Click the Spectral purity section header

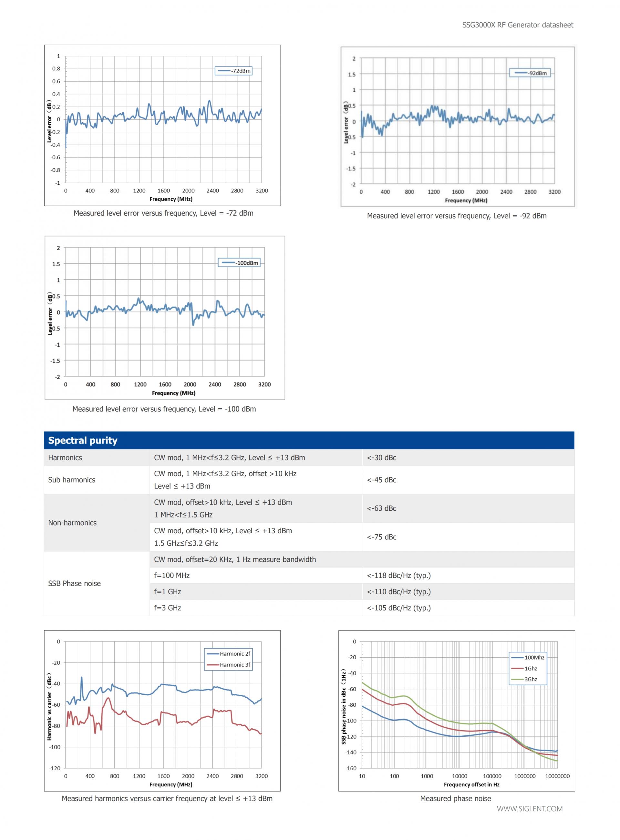(x=83, y=440)
